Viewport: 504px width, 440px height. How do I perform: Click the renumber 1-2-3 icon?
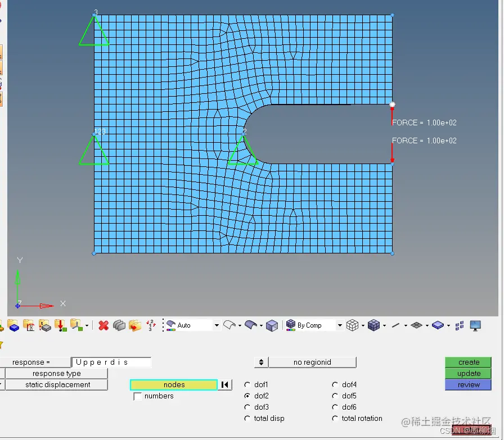click(x=151, y=325)
